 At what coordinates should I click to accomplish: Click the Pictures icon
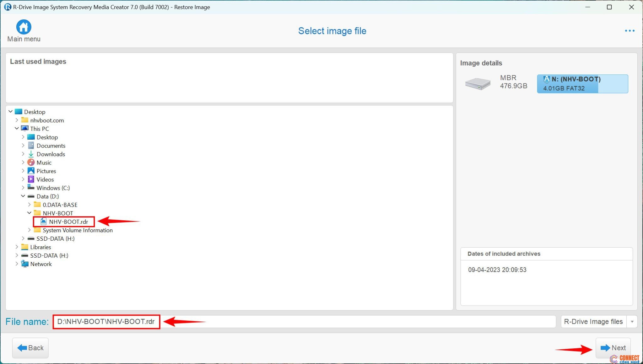(31, 171)
